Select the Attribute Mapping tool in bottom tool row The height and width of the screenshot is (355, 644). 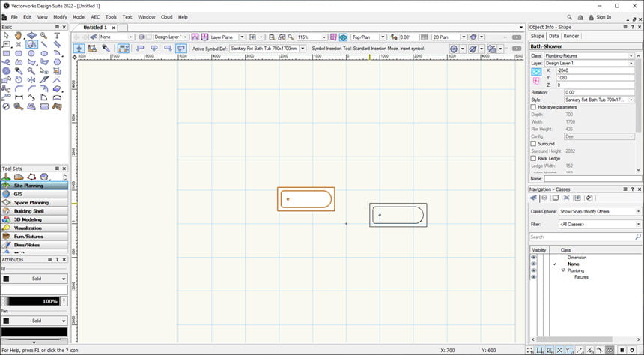click(57, 106)
